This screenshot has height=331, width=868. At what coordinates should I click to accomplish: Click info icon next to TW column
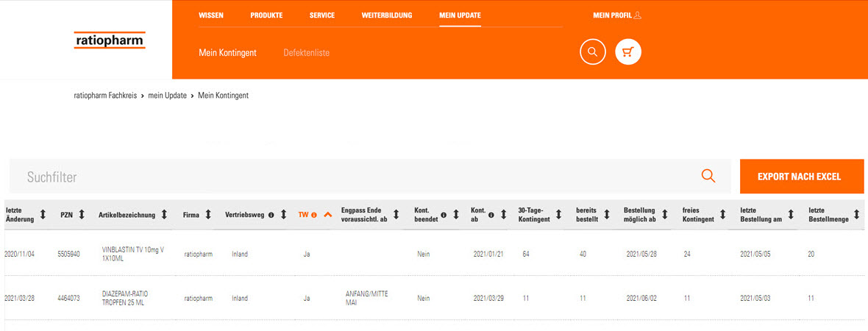point(314,215)
